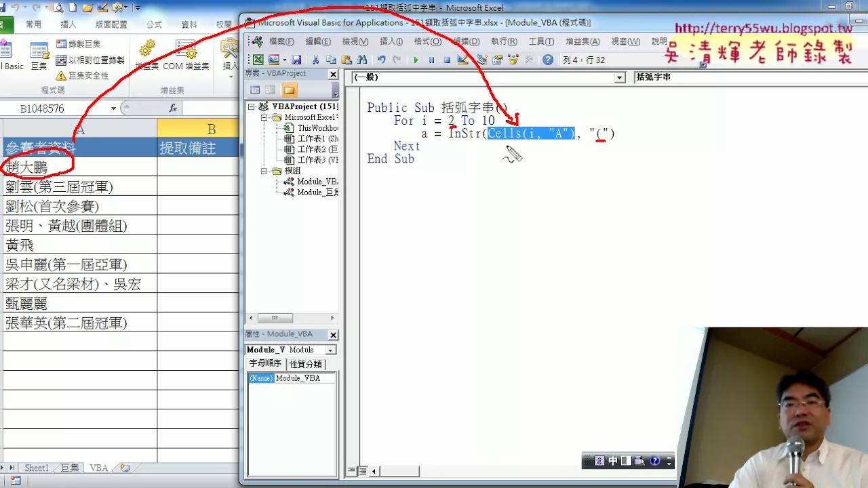Customize Quick Access Toolbar dropdown arrow
The width and height of the screenshot is (868, 488).
138,8
